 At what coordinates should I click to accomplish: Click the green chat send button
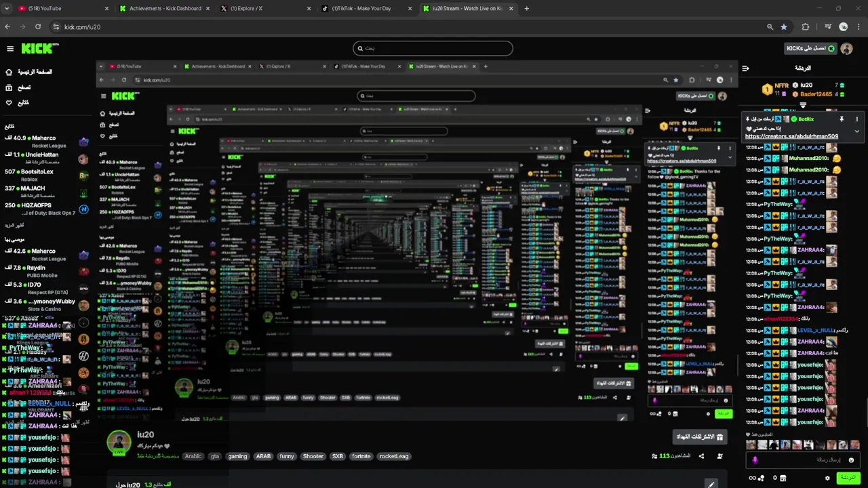847,478
